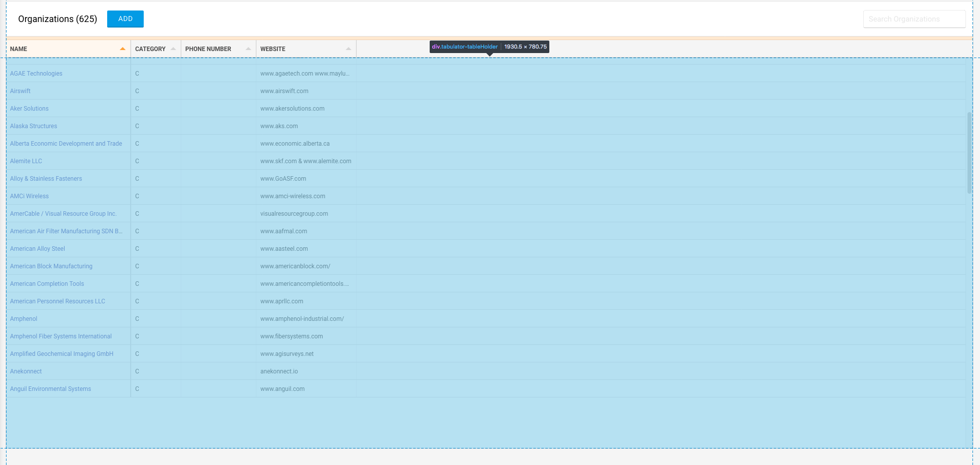This screenshot has width=980, height=465.
Task: Open the Anguil Environmental Systems record
Action: (x=50, y=388)
